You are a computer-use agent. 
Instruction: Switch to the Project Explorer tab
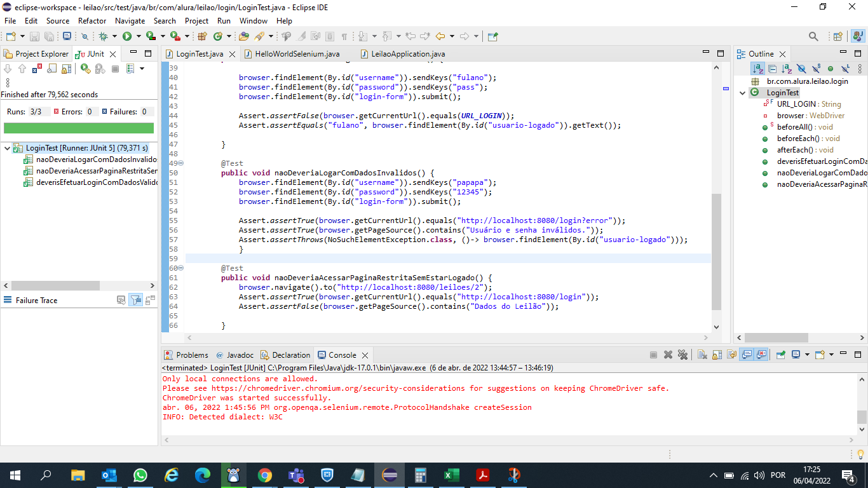pos(37,54)
